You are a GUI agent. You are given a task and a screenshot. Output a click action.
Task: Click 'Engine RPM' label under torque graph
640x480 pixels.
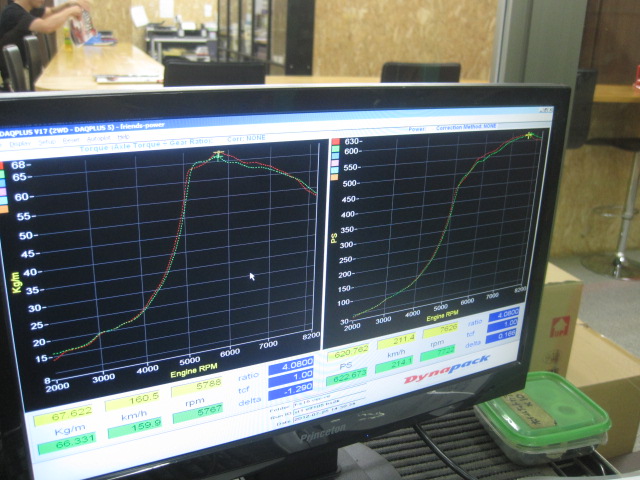coord(194,371)
